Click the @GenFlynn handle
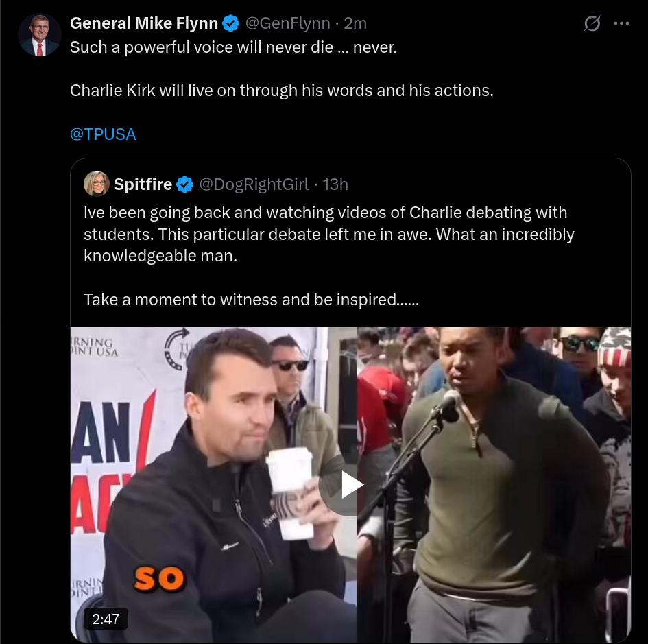The width and height of the screenshot is (648, 644). 287,23
